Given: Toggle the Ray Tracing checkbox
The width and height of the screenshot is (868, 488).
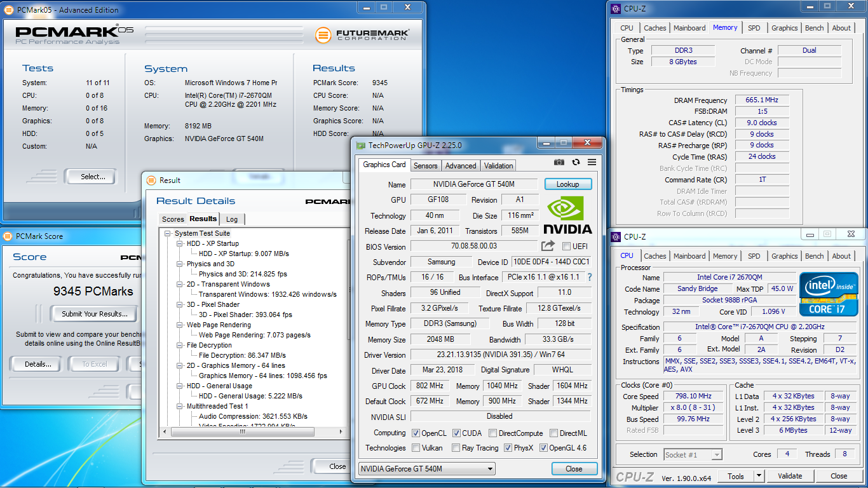Looking at the screenshot, I should point(456,448).
